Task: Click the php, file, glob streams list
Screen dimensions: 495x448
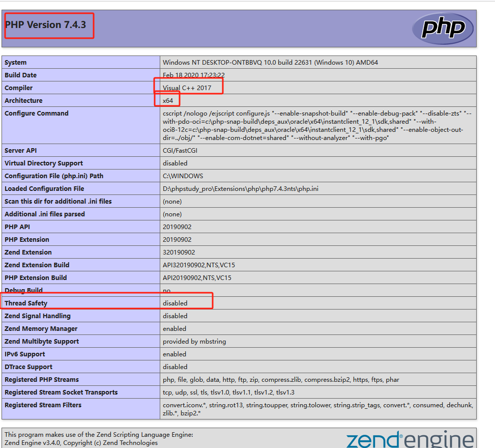Action: tap(281, 379)
